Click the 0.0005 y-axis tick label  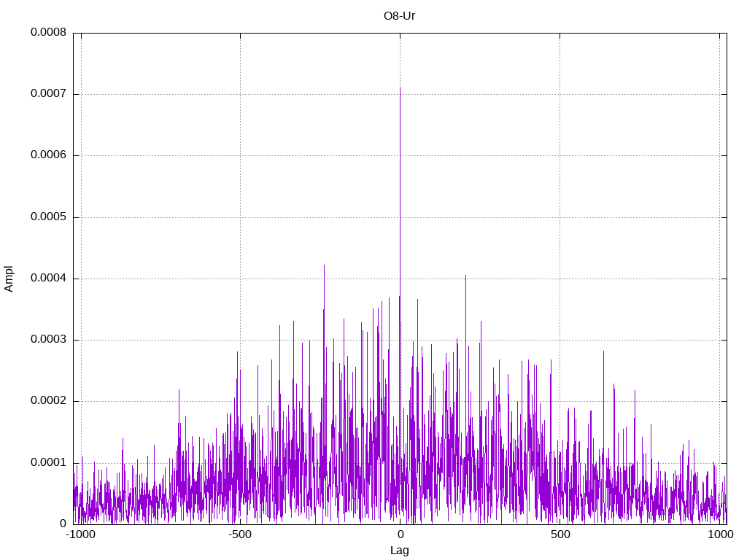pyautogui.click(x=49, y=217)
